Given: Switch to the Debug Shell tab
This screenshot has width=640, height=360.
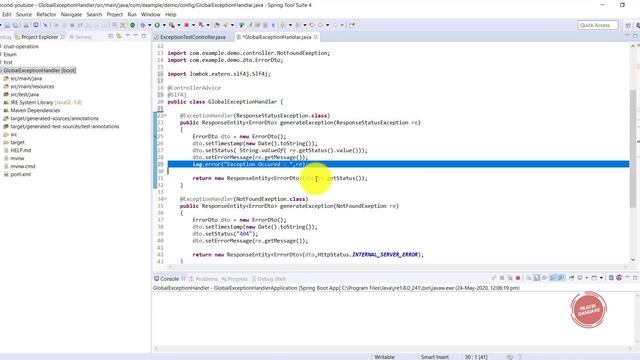Looking at the screenshot, I should [x=268, y=279].
